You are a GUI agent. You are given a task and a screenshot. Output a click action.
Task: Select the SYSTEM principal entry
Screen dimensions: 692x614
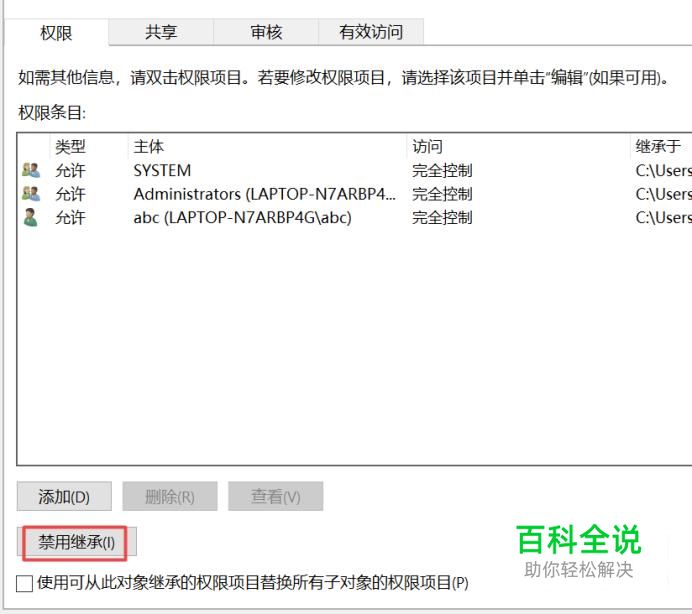click(x=162, y=170)
